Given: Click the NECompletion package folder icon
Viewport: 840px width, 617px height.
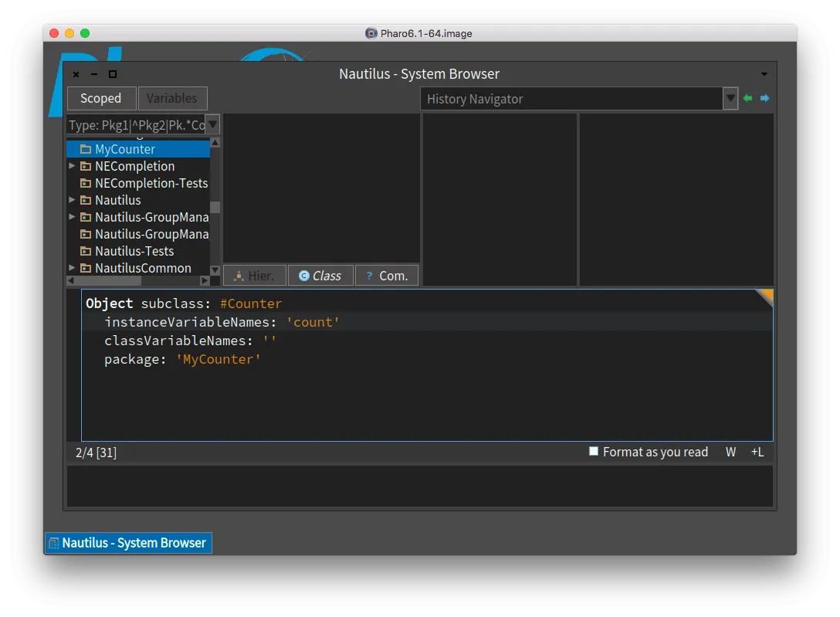Looking at the screenshot, I should (86, 166).
